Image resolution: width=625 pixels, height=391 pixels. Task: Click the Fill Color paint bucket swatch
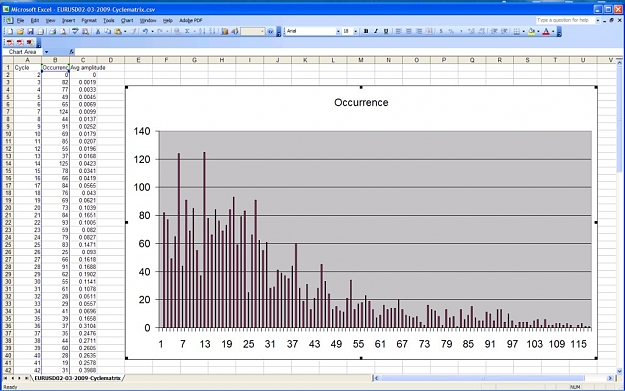click(x=531, y=31)
